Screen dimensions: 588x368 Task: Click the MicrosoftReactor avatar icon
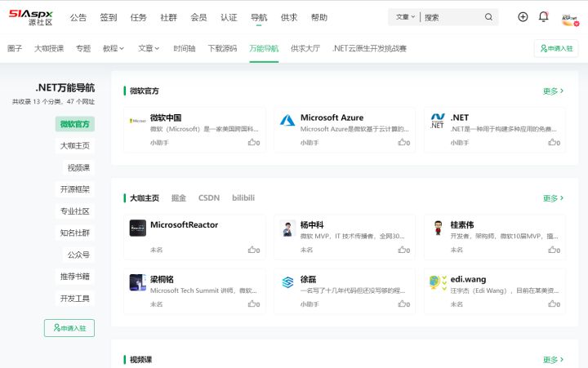(x=138, y=228)
